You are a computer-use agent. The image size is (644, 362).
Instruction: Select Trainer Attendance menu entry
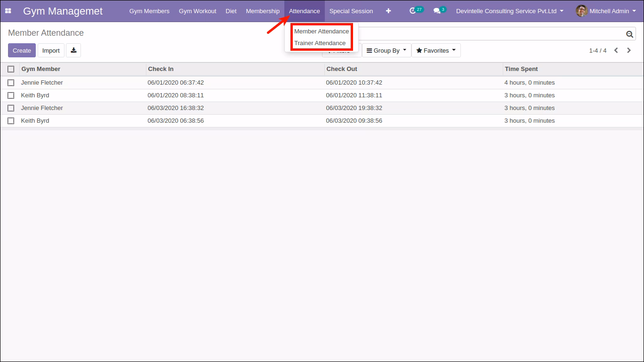click(x=320, y=43)
